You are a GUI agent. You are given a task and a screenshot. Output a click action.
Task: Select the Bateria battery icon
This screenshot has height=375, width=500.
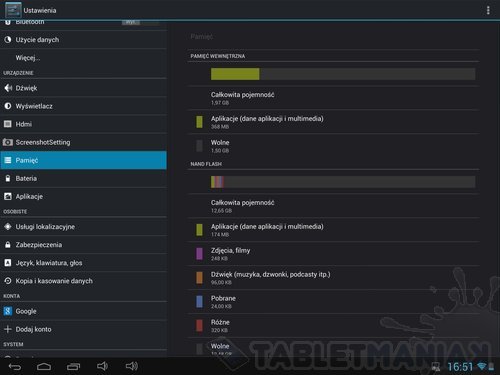pyautogui.click(x=8, y=178)
